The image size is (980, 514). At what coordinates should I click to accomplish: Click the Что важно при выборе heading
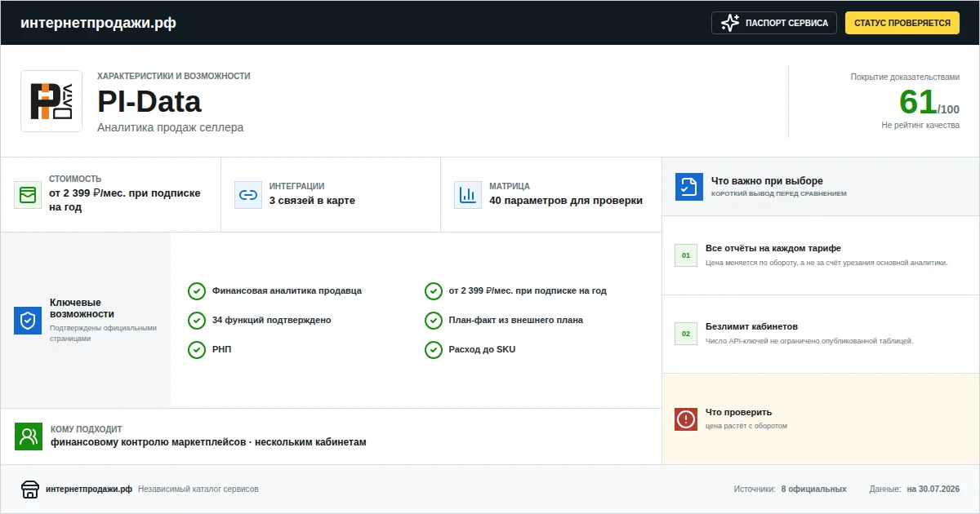tap(767, 181)
